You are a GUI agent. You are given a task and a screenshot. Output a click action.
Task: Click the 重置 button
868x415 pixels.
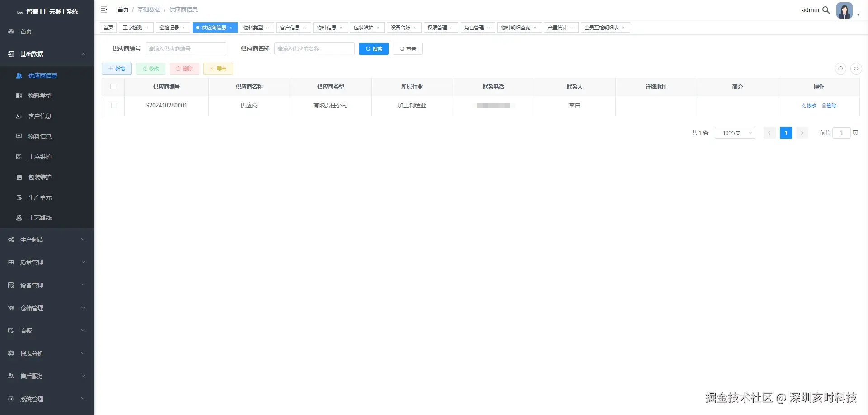pos(408,49)
